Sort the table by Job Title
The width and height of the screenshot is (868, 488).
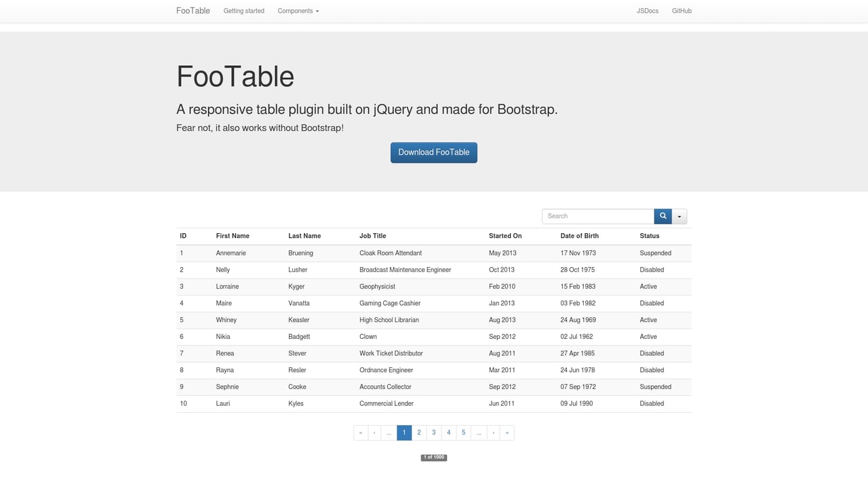372,236
